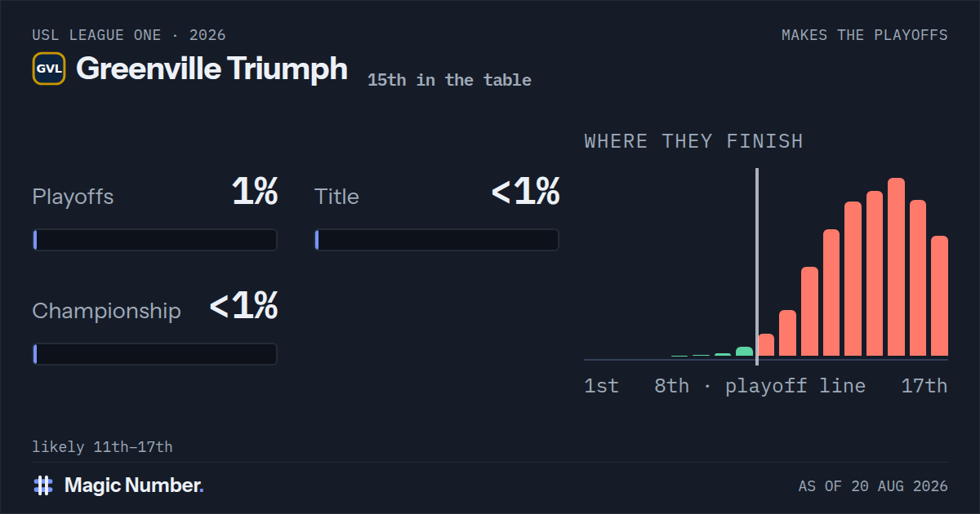This screenshot has height=514, width=980.
Task: Click the 'USL League One · 2026' label
Action: click(x=129, y=35)
